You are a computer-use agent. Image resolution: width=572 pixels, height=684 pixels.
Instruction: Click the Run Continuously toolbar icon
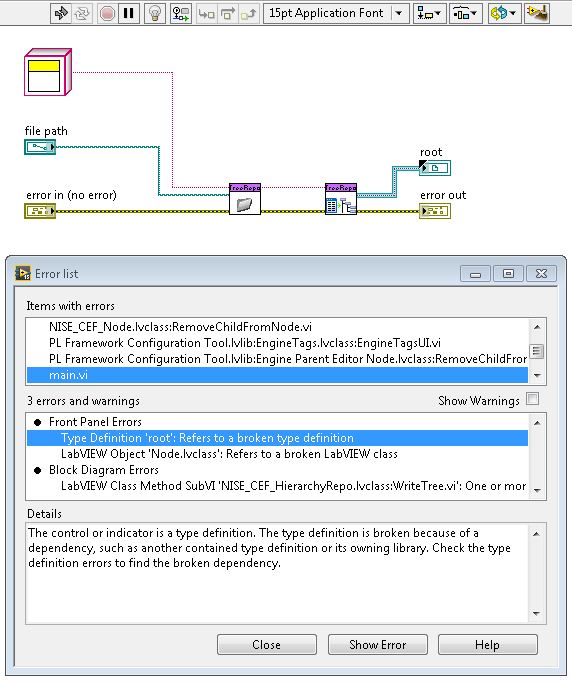tap(82, 14)
